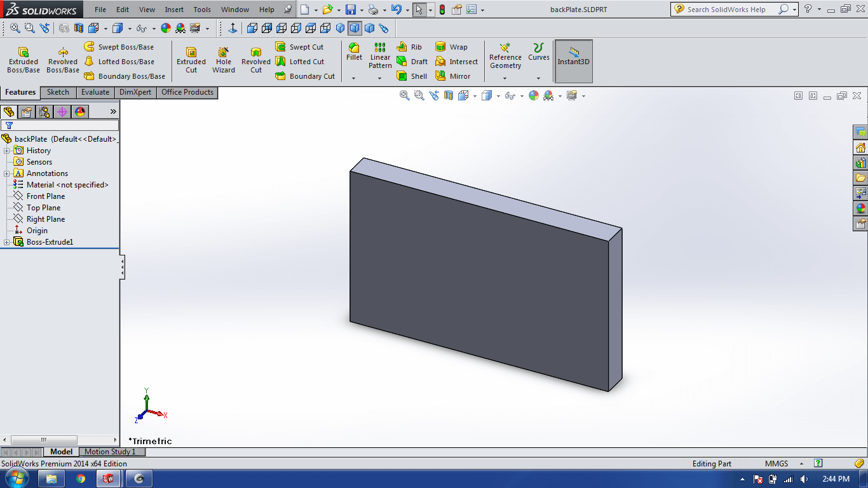Screen dimensions: 868x488
Task: Open the Fillet dropdown arrow
Action: [x=354, y=78]
